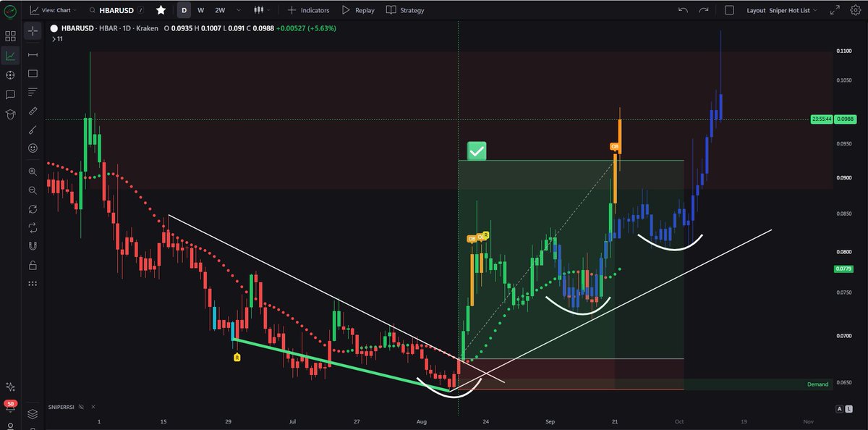Click the sparkle icon in bottom-left sidebar

pos(10,387)
